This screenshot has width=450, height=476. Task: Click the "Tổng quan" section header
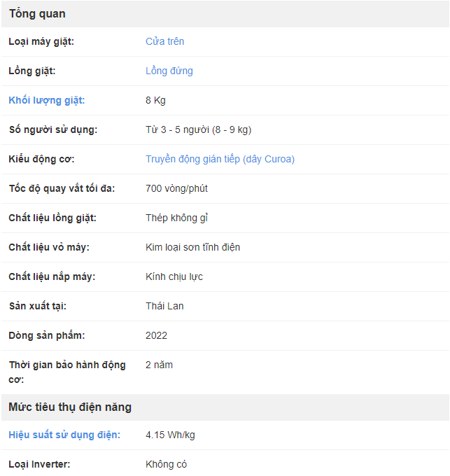tap(37, 14)
